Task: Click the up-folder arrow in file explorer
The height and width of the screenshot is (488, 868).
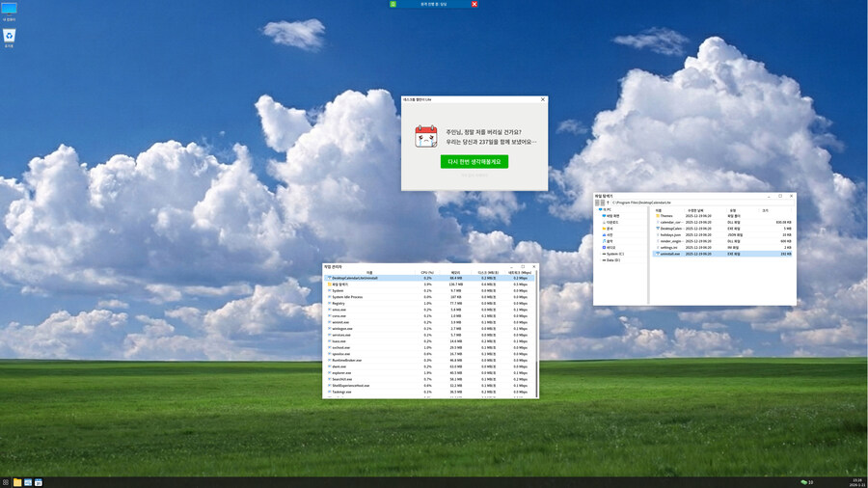Action: (x=609, y=203)
